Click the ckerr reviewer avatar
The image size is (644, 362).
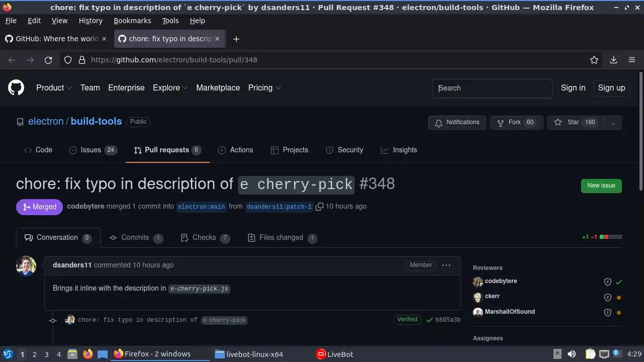[x=478, y=297]
